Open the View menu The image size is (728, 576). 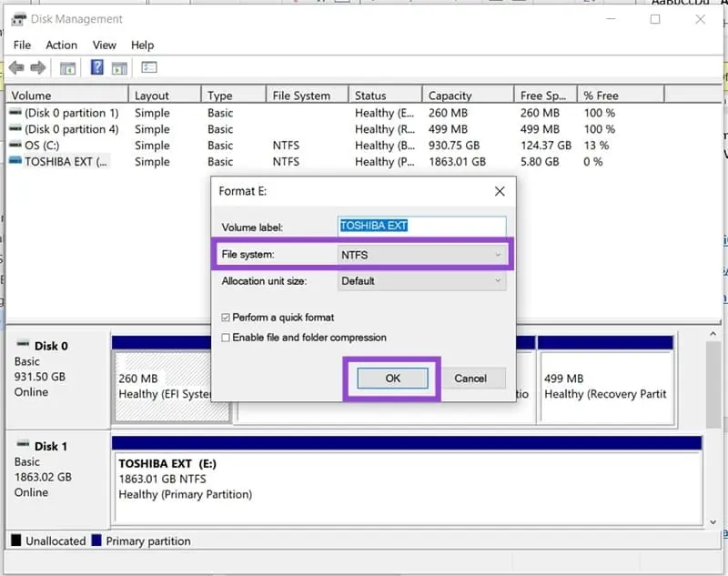click(105, 45)
